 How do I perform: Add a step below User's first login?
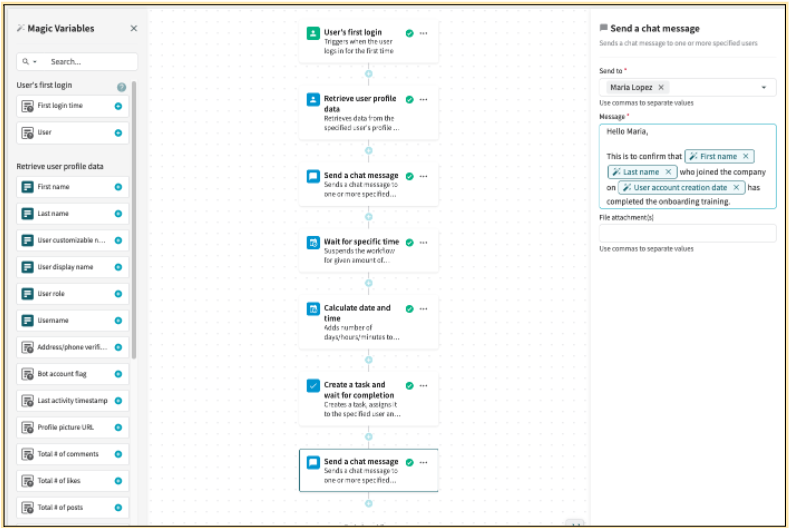point(368,74)
